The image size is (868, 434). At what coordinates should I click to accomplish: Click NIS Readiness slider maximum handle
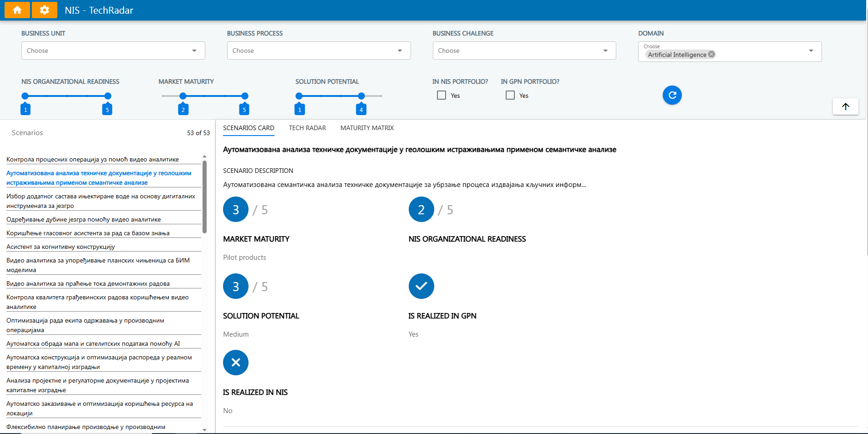pos(107,96)
